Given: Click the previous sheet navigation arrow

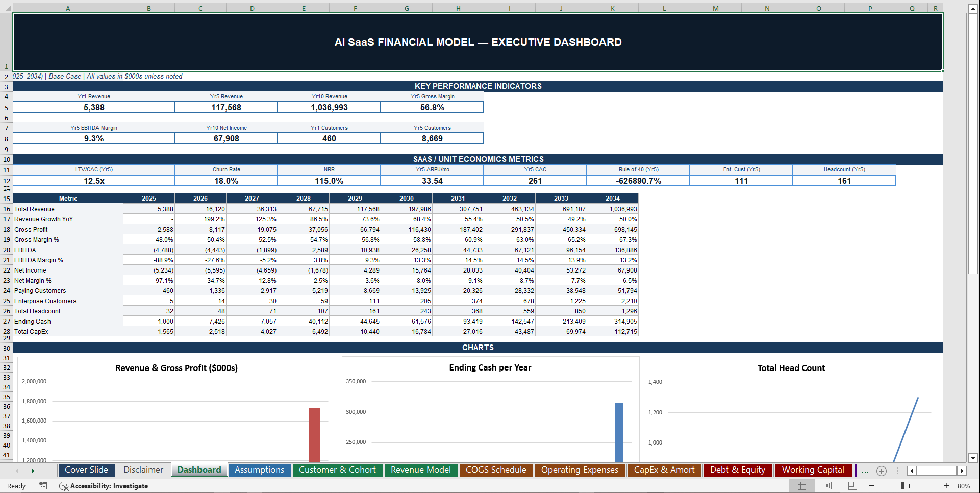Looking at the screenshot, I should coord(17,471).
